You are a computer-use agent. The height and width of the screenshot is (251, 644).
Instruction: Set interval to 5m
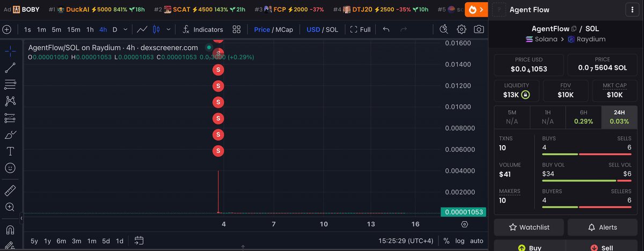tap(56, 30)
